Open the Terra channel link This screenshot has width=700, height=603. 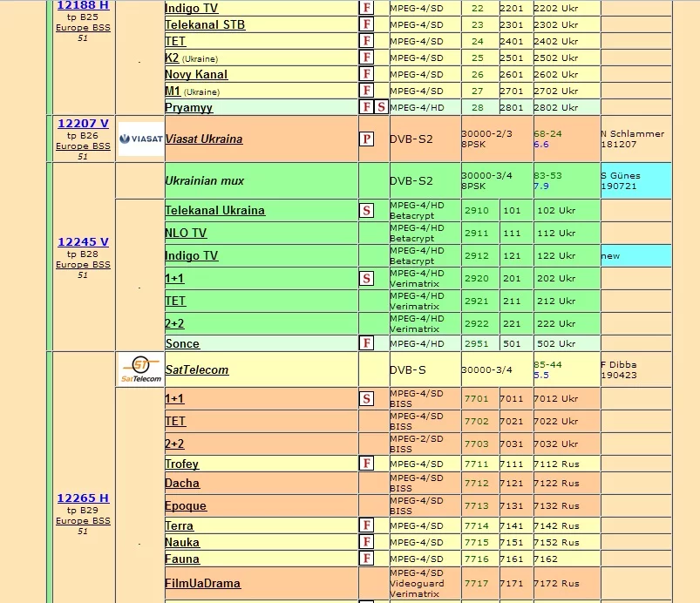179,525
